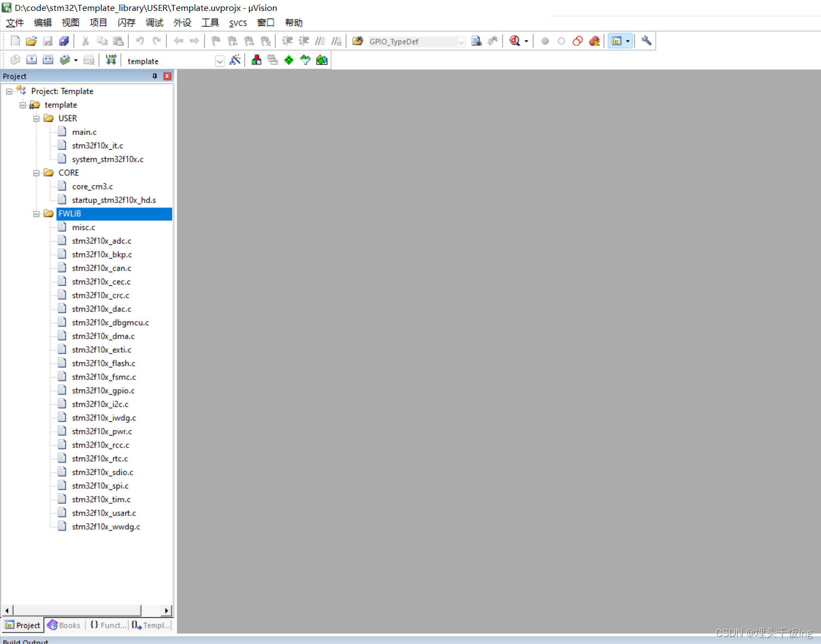Click the Kill All Breakpoints icon
This screenshot has width=821, height=644.
594,41
